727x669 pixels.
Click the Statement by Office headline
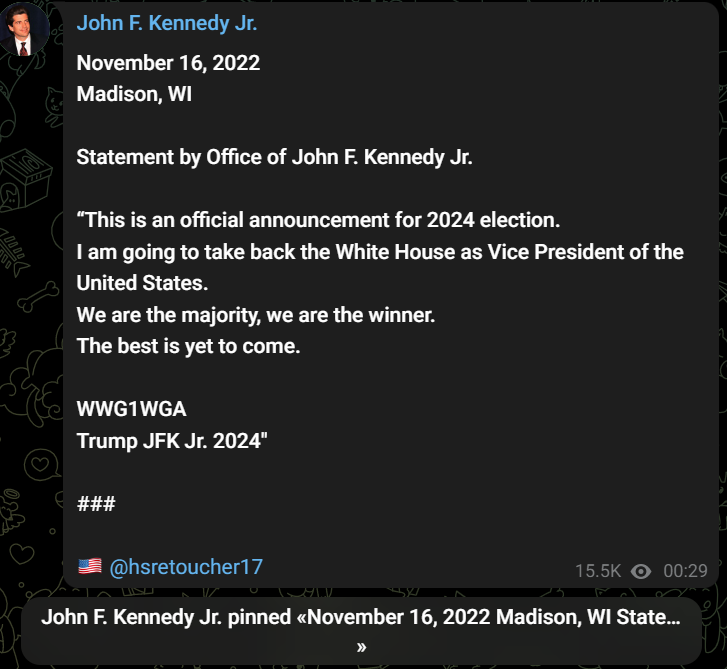click(x=274, y=157)
